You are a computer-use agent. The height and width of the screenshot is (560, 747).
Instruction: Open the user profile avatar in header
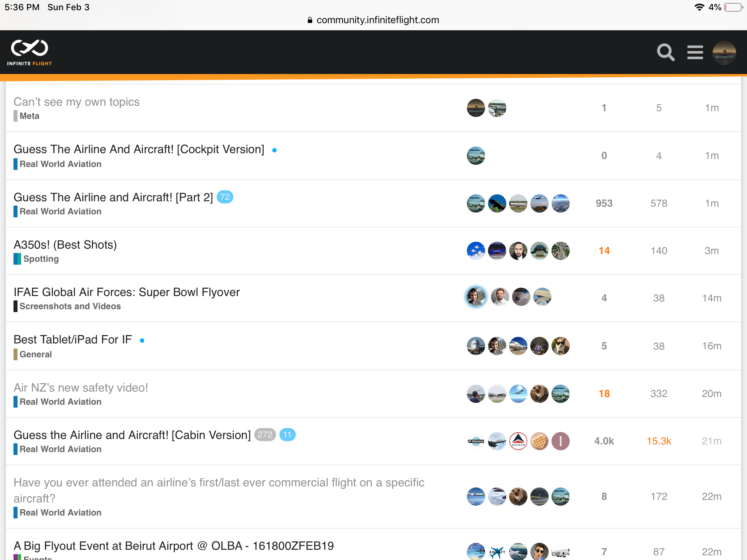(x=724, y=52)
